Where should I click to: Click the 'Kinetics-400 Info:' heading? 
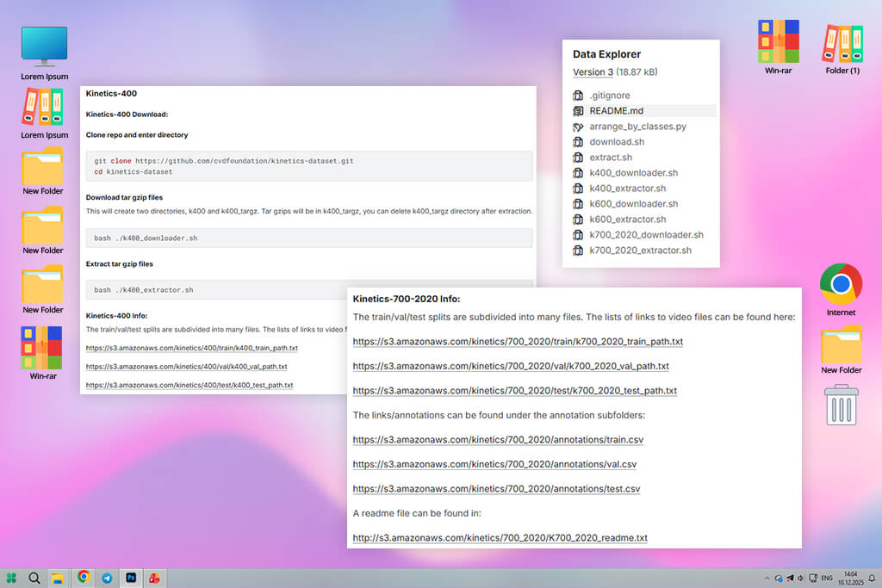coord(116,316)
